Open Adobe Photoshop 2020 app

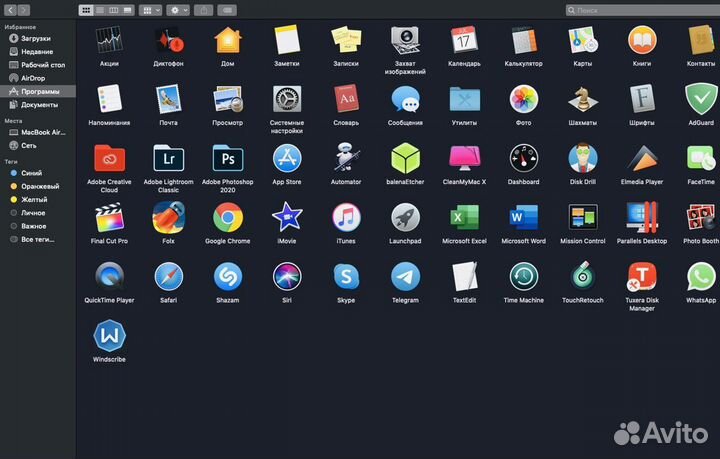228,158
